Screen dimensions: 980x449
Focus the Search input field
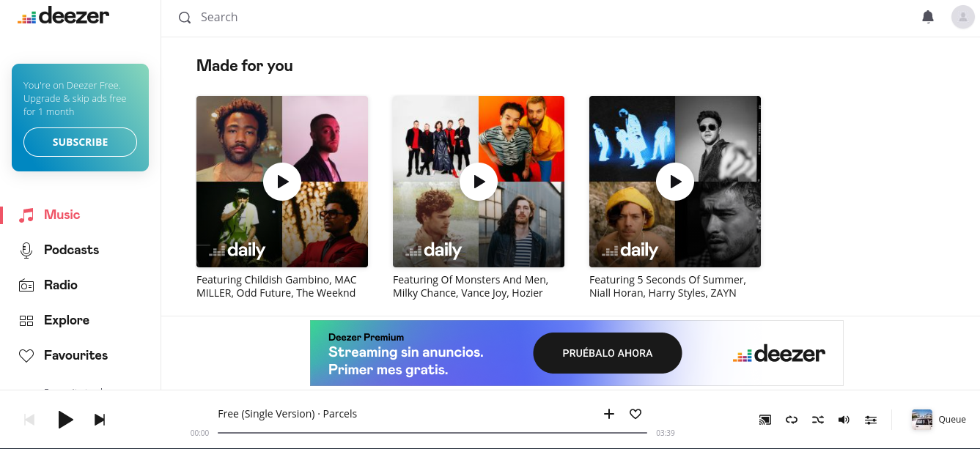542,18
